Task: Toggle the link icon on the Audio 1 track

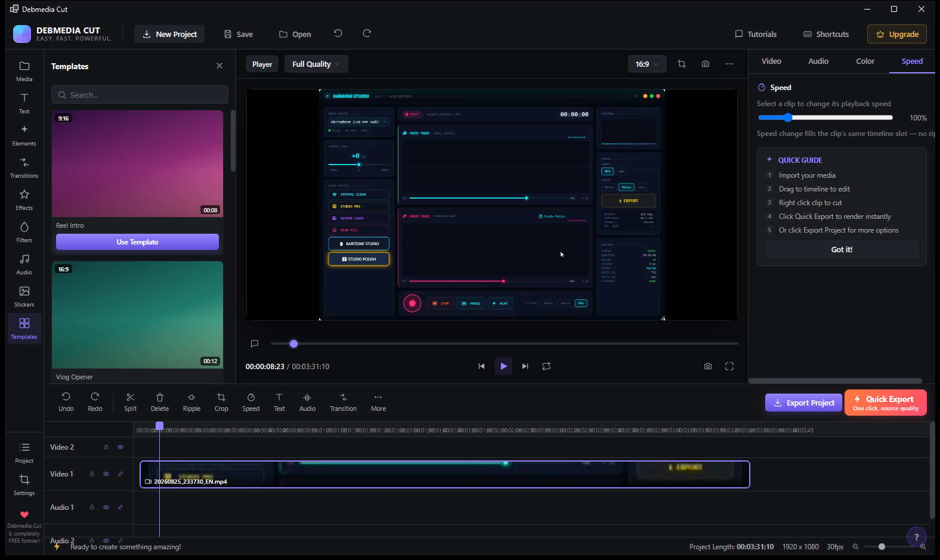Action: [120, 508]
